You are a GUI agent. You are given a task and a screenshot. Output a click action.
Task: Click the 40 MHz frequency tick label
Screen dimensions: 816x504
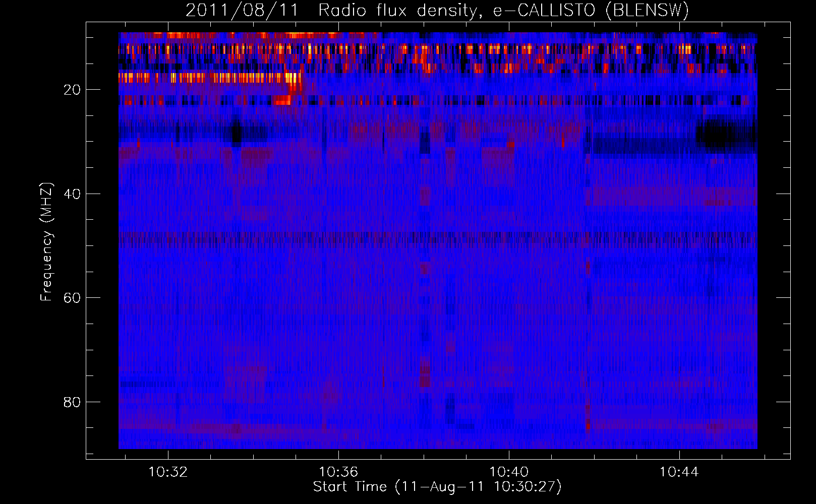72,194
